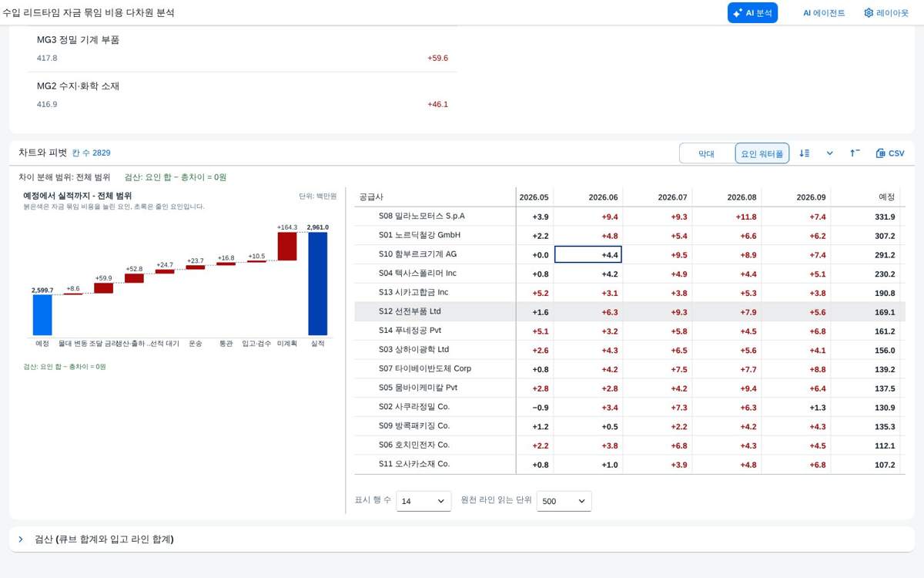Click the 예정 column header in the table

click(x=865, y=197)
